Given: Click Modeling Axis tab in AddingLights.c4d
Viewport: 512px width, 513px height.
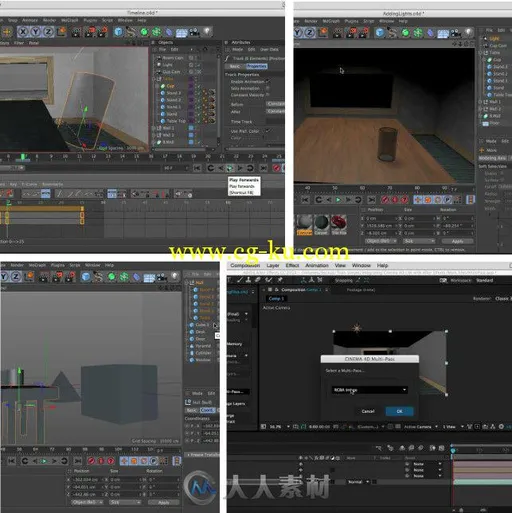Looking at the screenshot, I should [492, 158].
